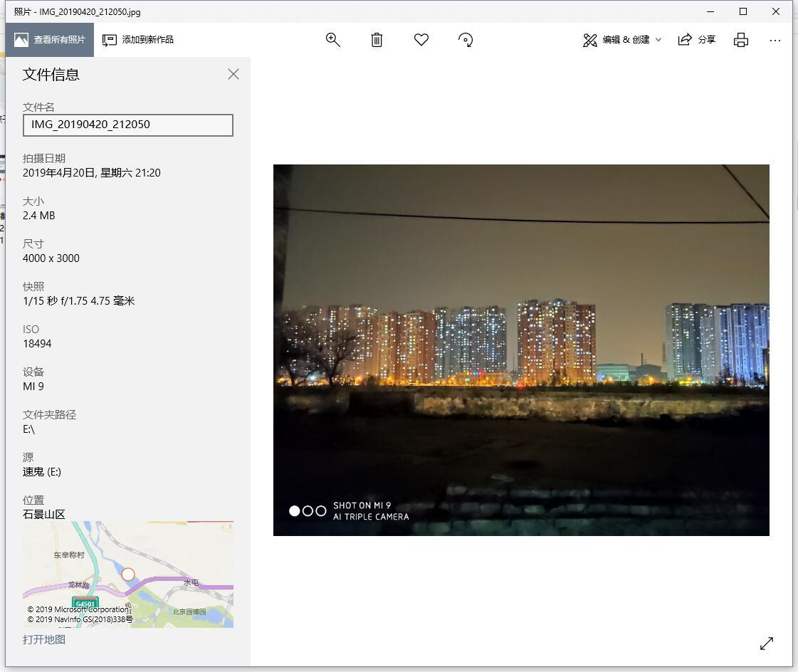Close the 文件信息 panel

pyautogui.click(x=233, y=74)
